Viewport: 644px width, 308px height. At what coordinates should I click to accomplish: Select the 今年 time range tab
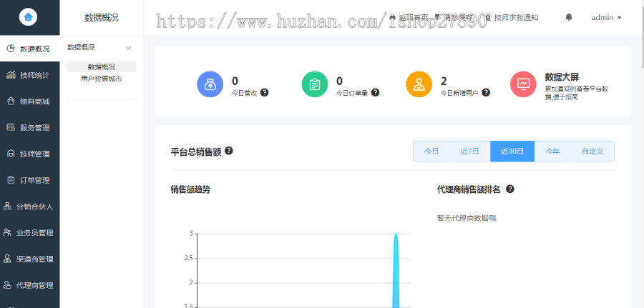click(552, 151)
